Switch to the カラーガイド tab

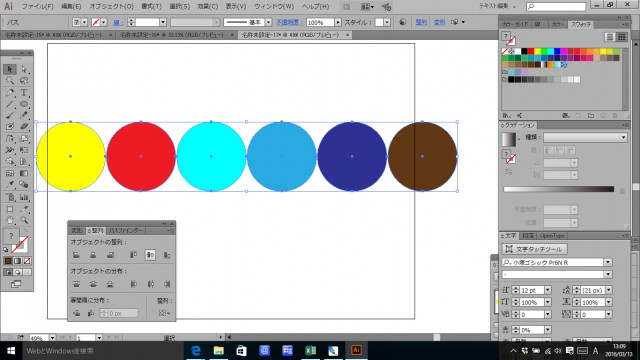coord(514,24)
